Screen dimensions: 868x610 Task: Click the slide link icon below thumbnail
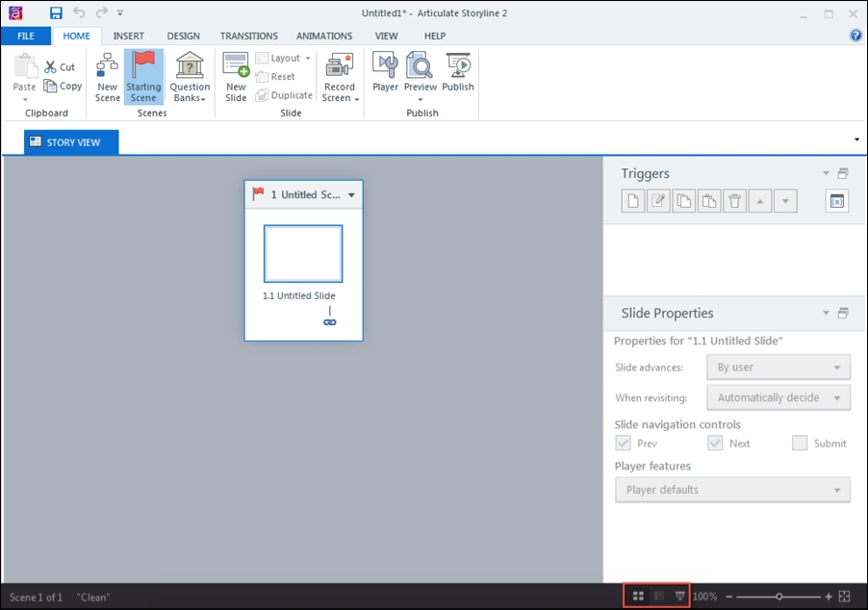330,322
